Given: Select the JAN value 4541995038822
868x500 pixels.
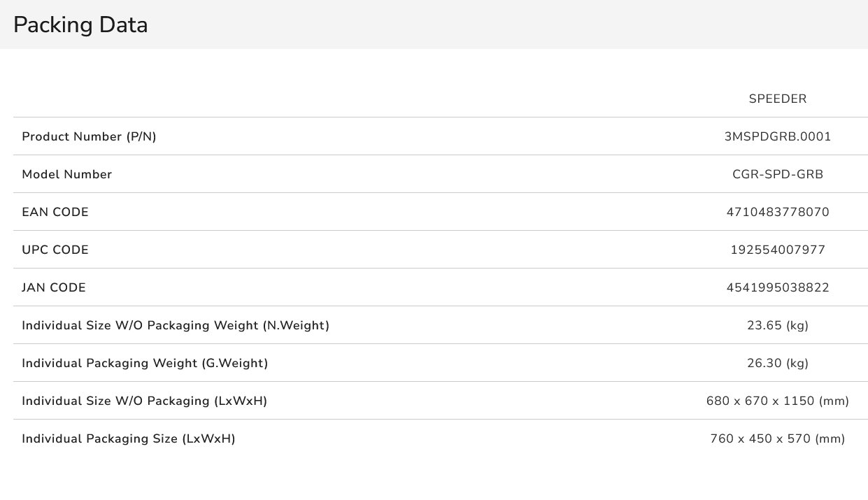Looking at the screenshot, I should [778, 287].
